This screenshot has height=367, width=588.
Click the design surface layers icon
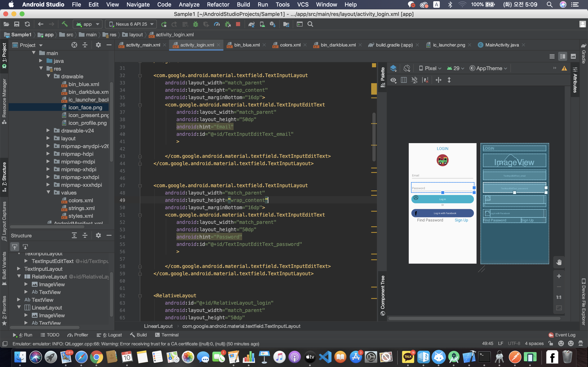point(393,69)
